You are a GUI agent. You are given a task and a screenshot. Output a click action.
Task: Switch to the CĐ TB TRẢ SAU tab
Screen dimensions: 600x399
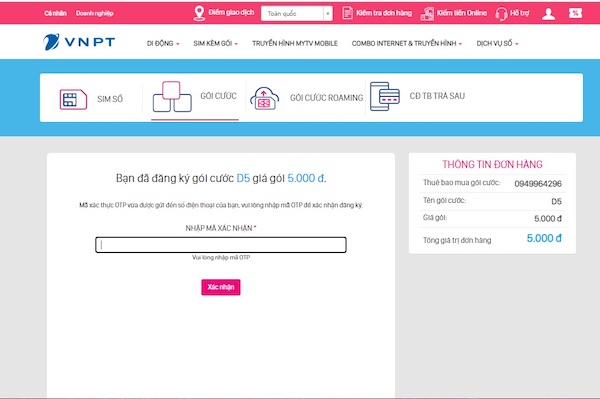(437, 96)
